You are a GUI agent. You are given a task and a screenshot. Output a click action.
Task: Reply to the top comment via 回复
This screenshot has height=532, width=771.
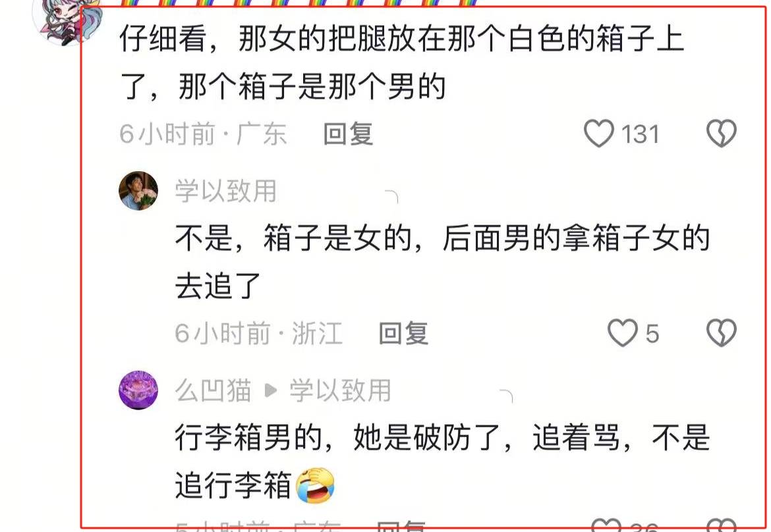(x=348, y=134)
